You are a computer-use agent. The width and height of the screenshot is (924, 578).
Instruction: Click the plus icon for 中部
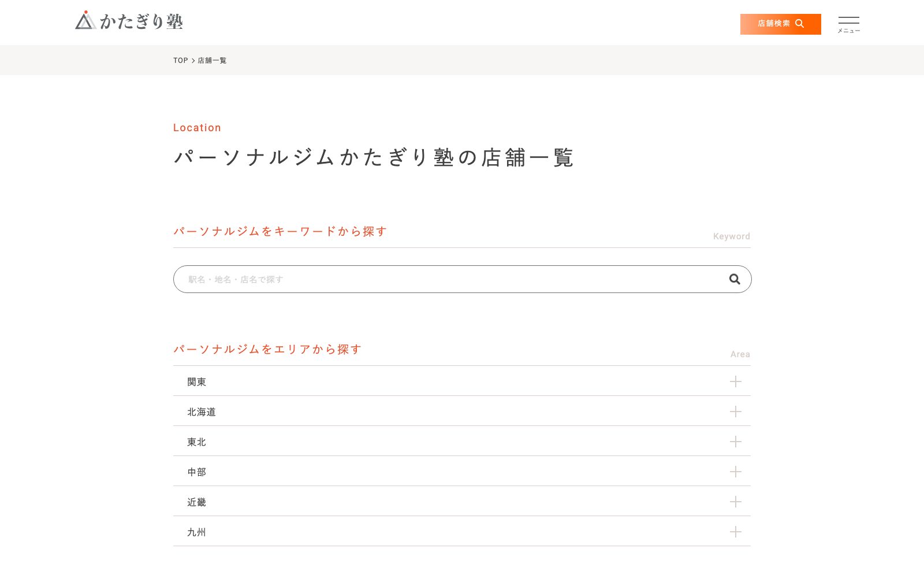tap(735, 472)
